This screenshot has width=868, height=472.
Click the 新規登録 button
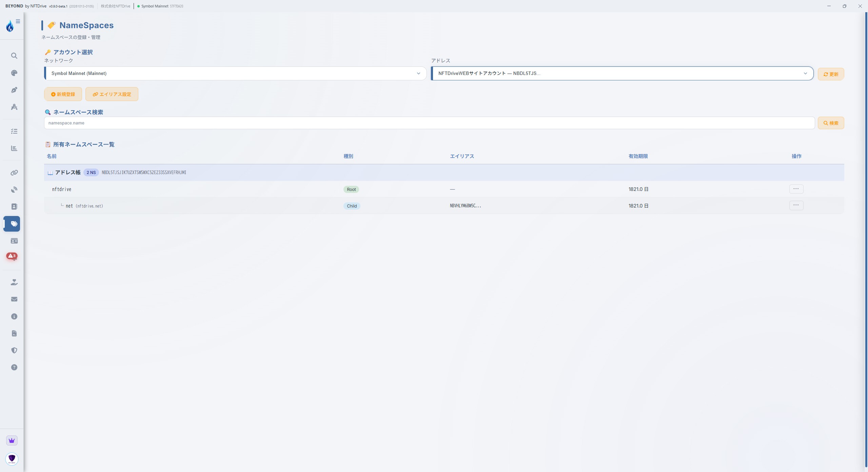pyautogui.click(x=63, y=94)
